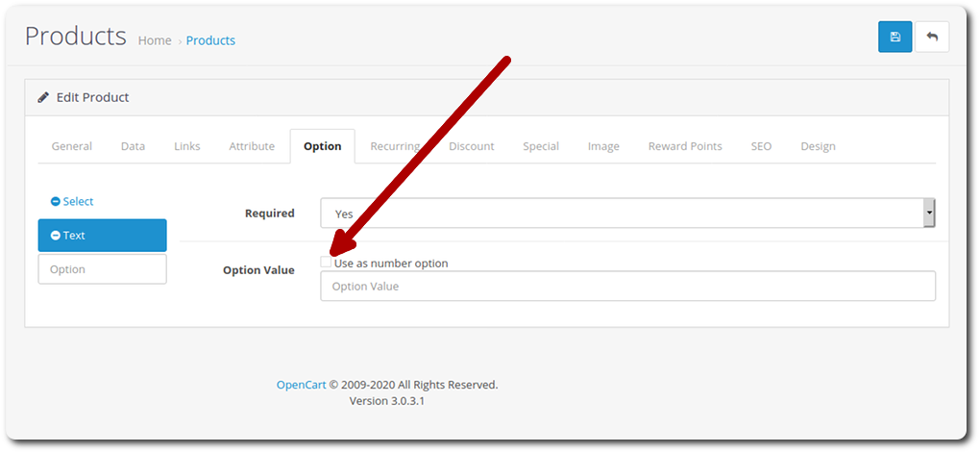Remove the Select option via minus icon
The height and width of the screenshot is (453, 980).
pos(55,201)
